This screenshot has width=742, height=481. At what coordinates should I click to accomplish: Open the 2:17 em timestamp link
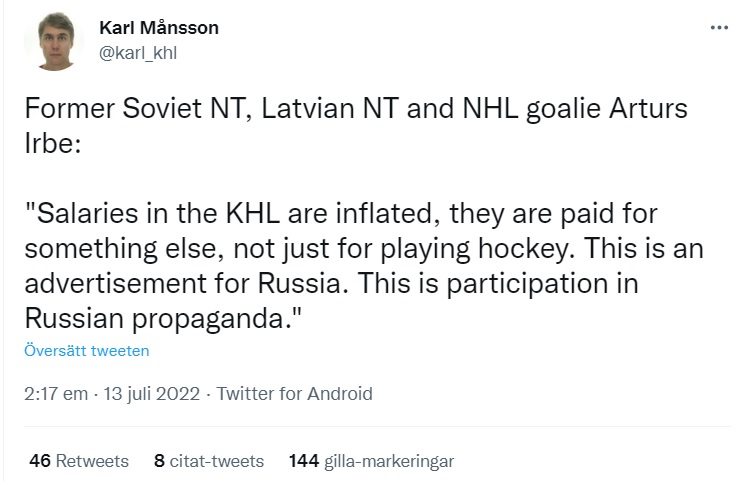[x=54, y=394]
